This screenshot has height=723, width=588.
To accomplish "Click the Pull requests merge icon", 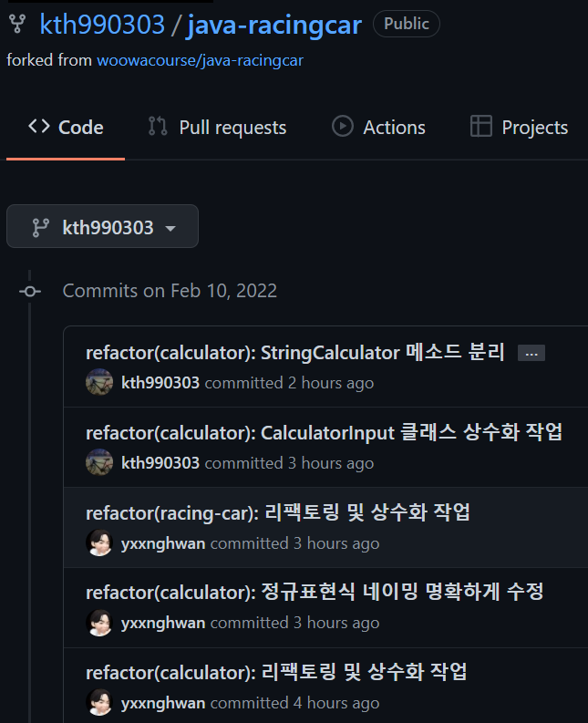I will point(158,127).
